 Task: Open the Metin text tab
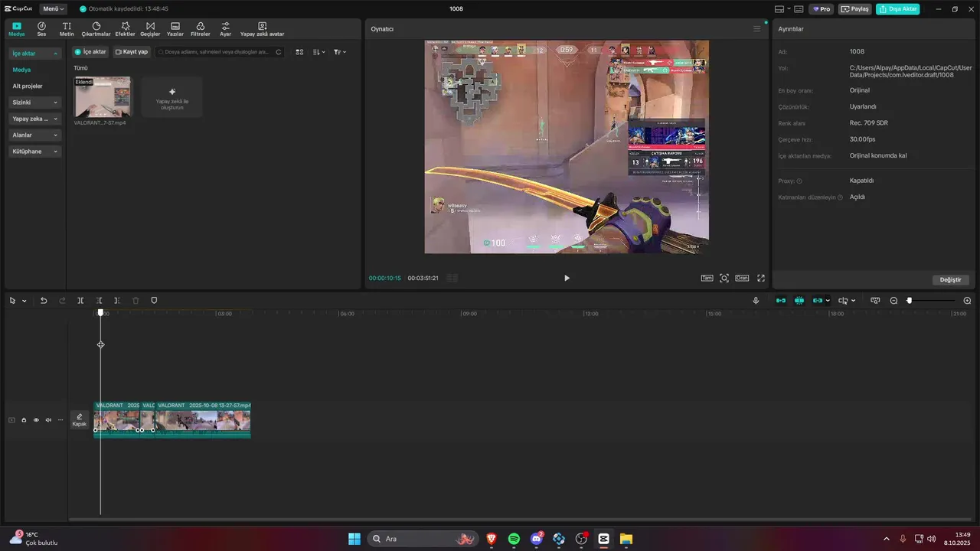click(x=67, y=29)
